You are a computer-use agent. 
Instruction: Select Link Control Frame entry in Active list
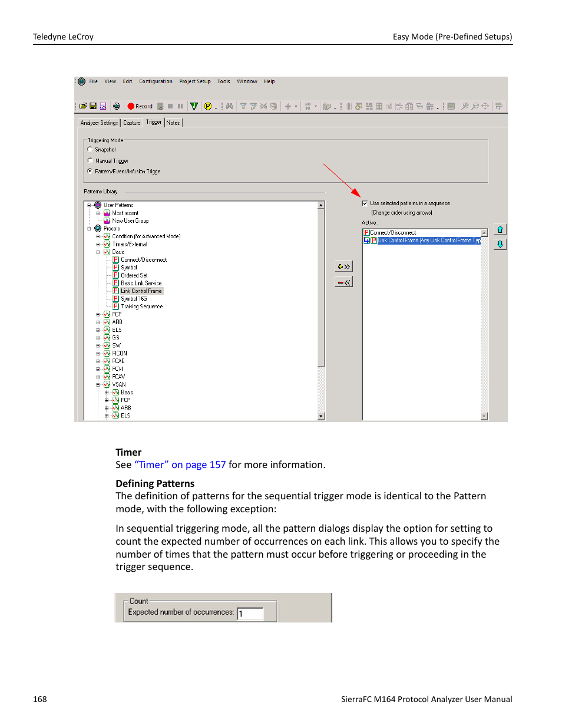pos(429,241)
